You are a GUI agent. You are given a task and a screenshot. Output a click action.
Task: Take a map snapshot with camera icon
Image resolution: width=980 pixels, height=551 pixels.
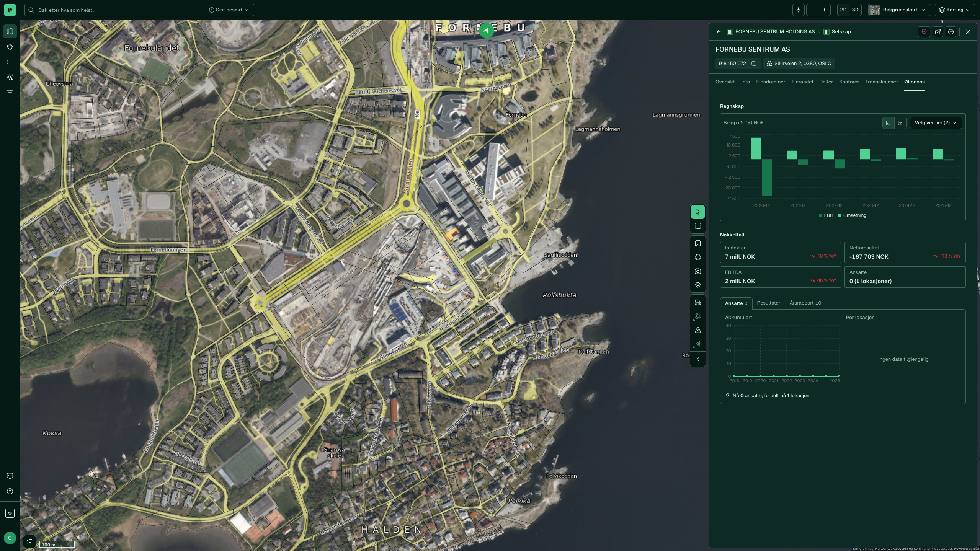(697, 271)
